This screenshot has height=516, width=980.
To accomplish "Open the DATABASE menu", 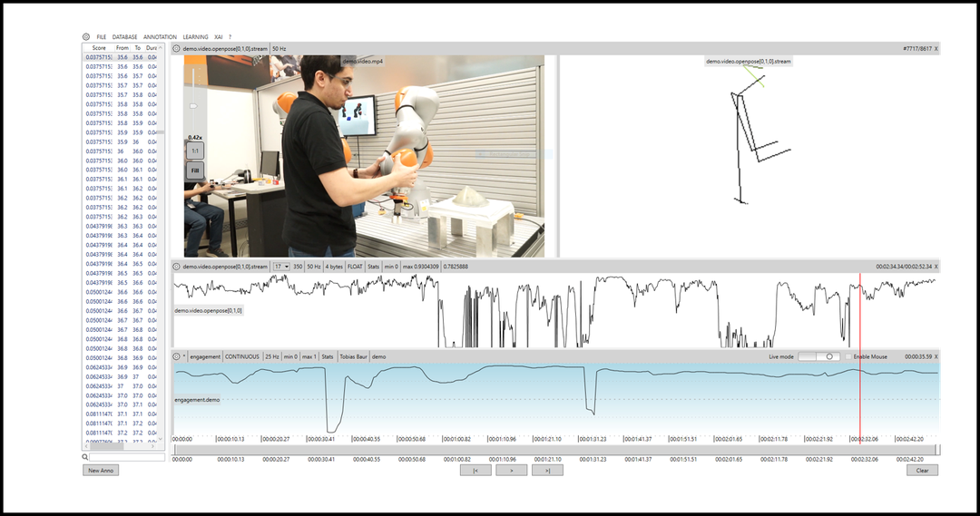I will click(124, 37).
